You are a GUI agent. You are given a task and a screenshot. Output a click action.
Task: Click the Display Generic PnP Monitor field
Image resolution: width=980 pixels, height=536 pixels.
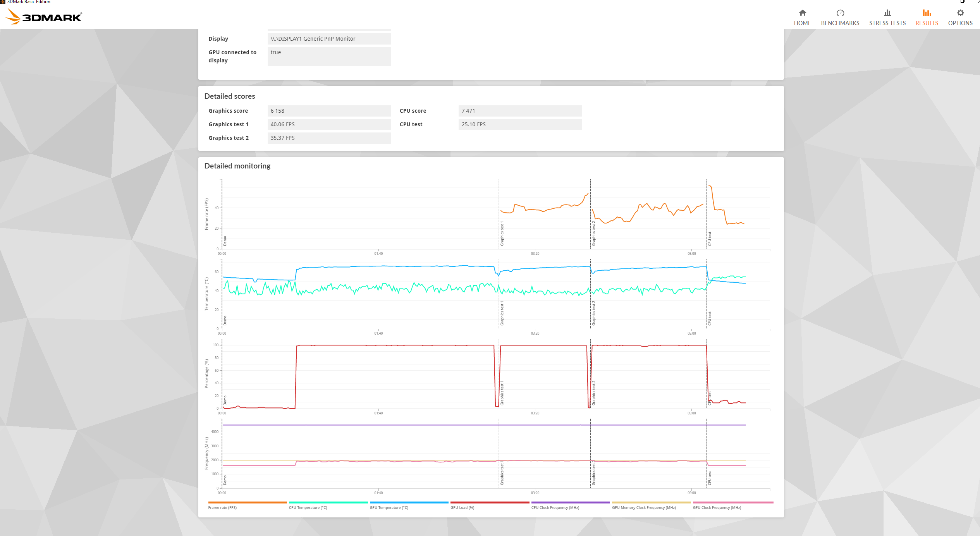coord(329,39)
